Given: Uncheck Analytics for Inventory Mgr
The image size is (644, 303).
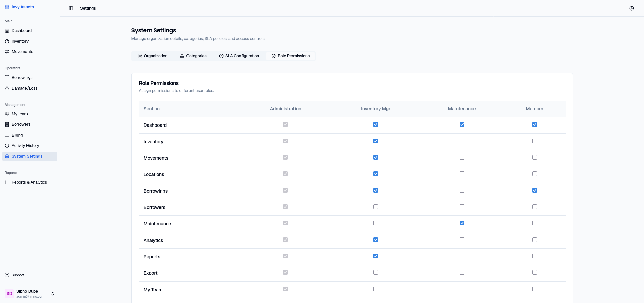Looking at the screenshot, I should pos(376,240).
